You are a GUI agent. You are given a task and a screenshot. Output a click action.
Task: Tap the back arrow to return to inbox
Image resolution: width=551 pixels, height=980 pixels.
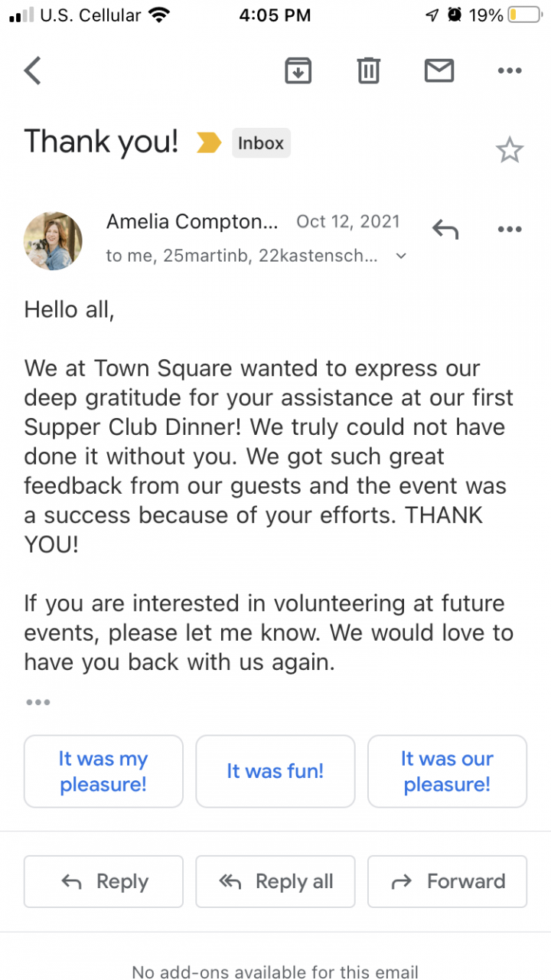[32, 70]
